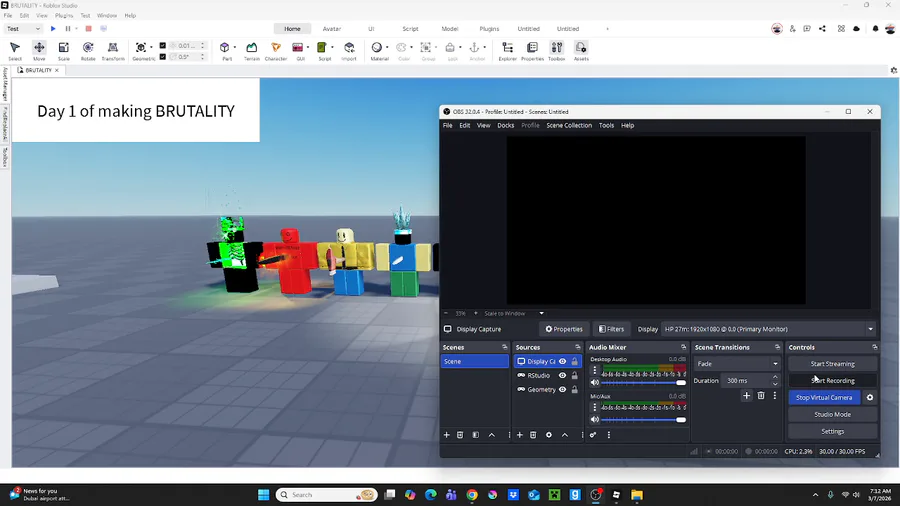Open the Assets manager
The height and width of the screenshot is (506, 900).
pos(581,50)
